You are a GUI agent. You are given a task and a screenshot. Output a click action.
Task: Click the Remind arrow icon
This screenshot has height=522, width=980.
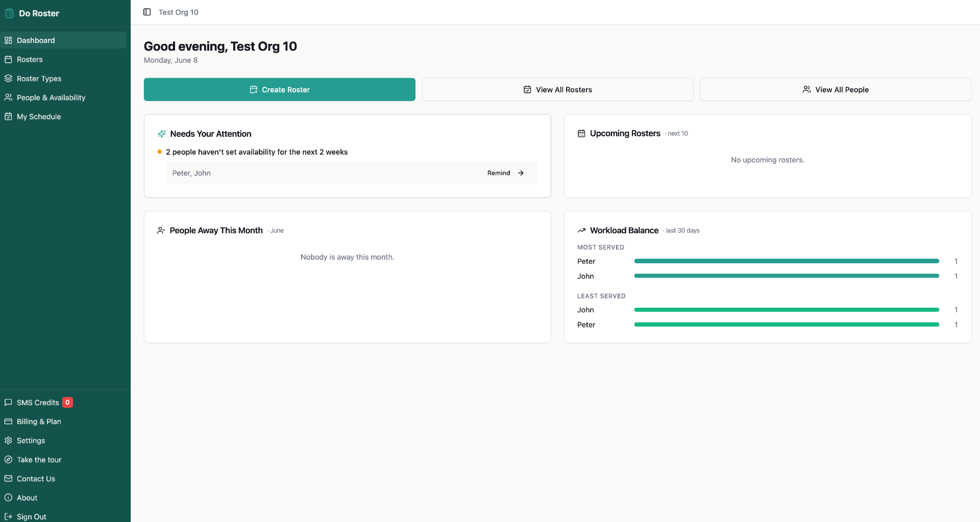pyautogui.click(x=521, y=173)
